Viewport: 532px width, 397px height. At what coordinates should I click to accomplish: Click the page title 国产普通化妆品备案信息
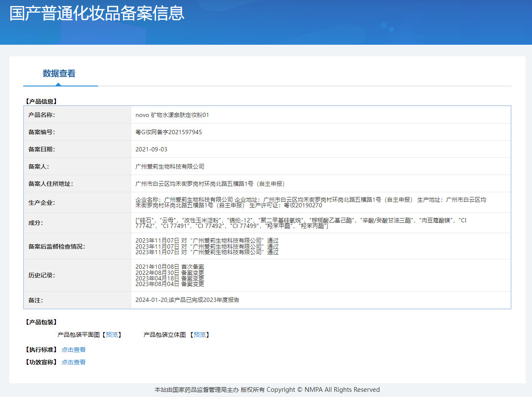[97, 13]
